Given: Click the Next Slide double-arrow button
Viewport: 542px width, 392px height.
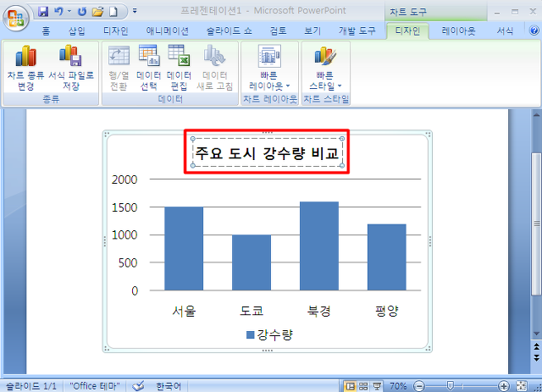Looking at the screenshot, I should coord(536,357).
